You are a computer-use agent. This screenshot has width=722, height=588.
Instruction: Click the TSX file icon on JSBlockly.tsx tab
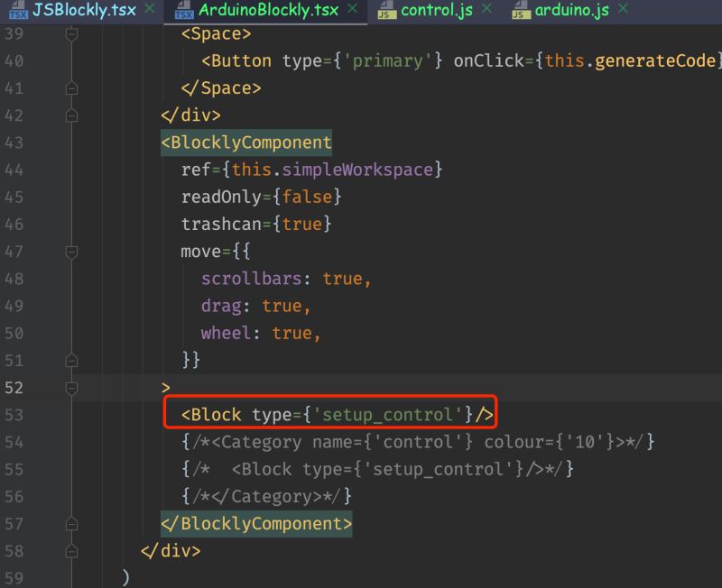(16, 12)
